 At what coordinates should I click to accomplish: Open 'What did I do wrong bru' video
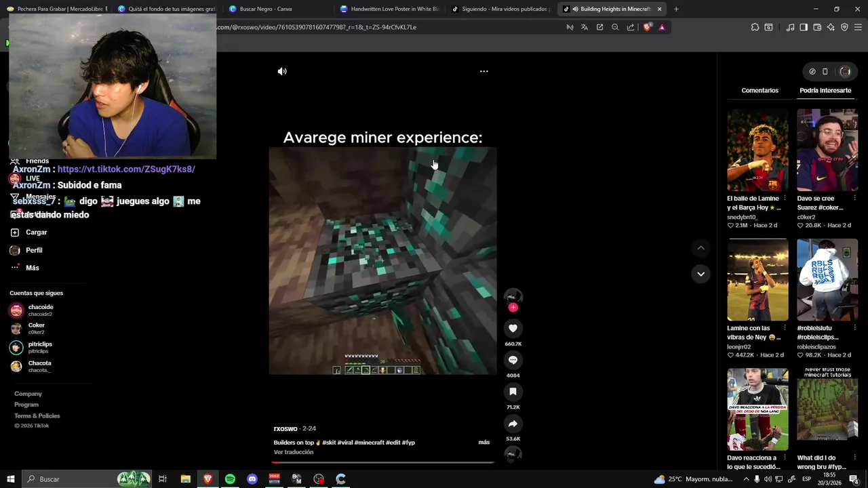827,409
